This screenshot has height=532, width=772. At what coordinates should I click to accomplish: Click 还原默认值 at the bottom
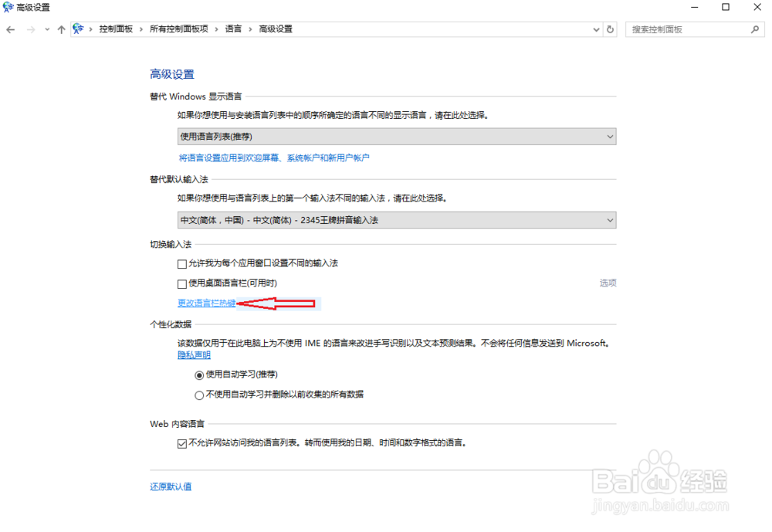point(170,486)
